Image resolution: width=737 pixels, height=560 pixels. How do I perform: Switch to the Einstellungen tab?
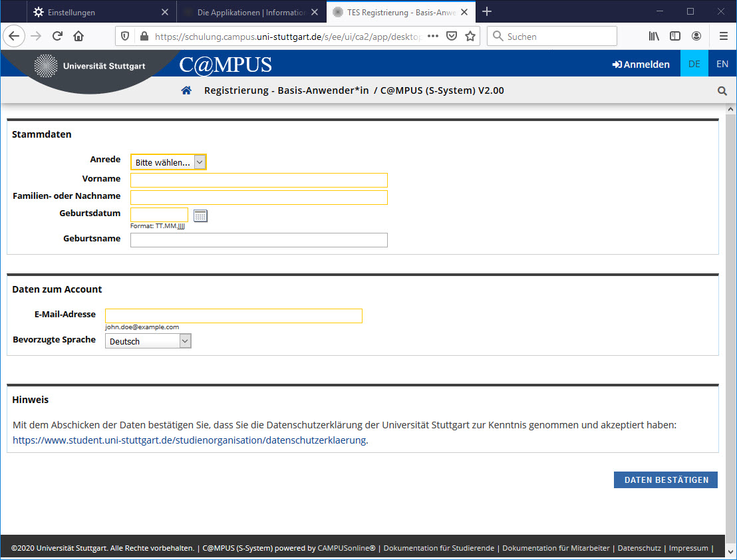click(x=101, y=12)
